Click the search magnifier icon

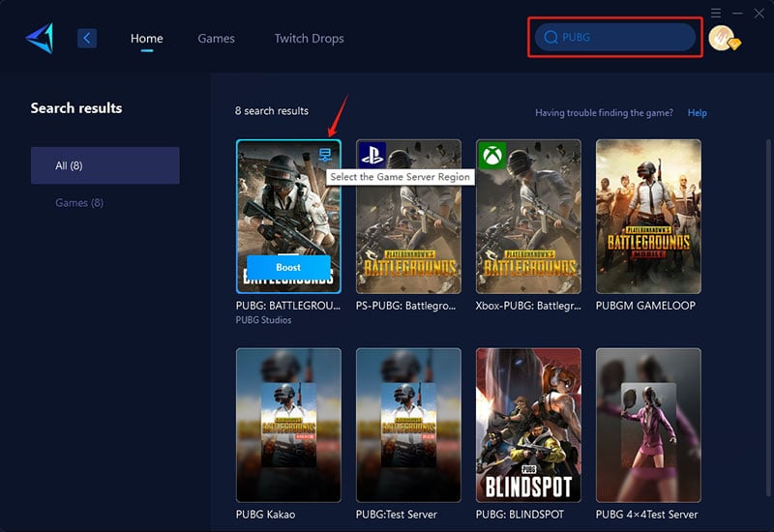[x=551, y=37]
